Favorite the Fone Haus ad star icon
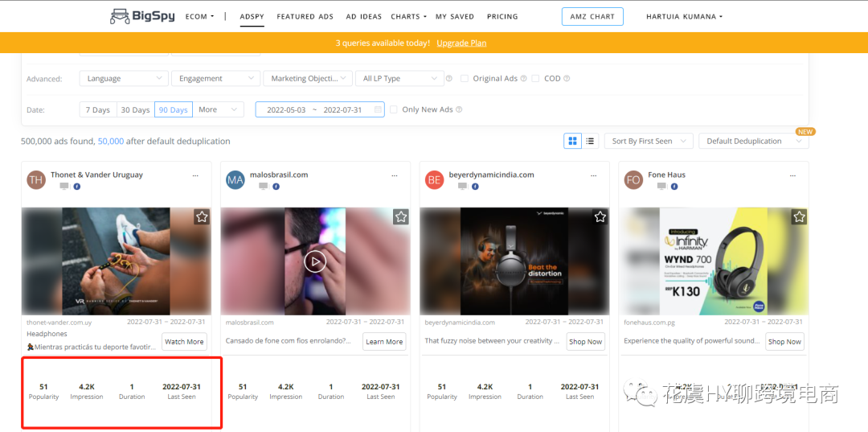 799,217
